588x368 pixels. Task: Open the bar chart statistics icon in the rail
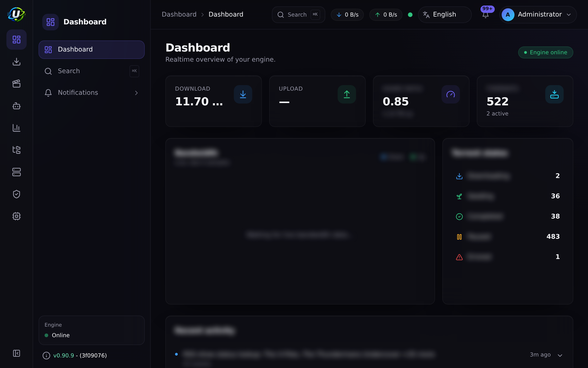[x=17, y=128]
